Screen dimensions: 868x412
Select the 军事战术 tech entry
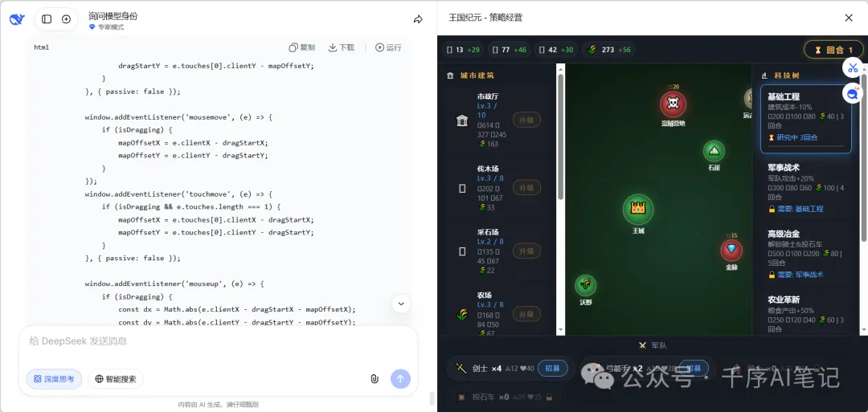click(806, 188)
